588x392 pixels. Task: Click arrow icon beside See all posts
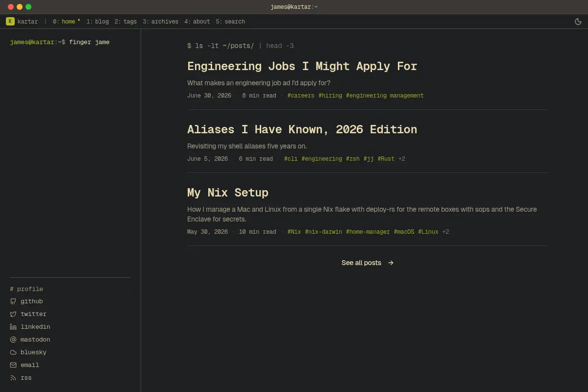tap(391, 263)
